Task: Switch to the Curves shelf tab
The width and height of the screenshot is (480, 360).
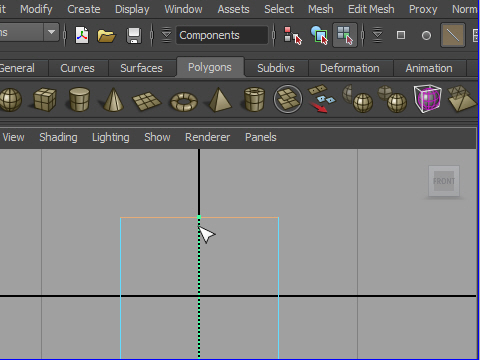Action: pyautogui.click(x=77, y=68)
